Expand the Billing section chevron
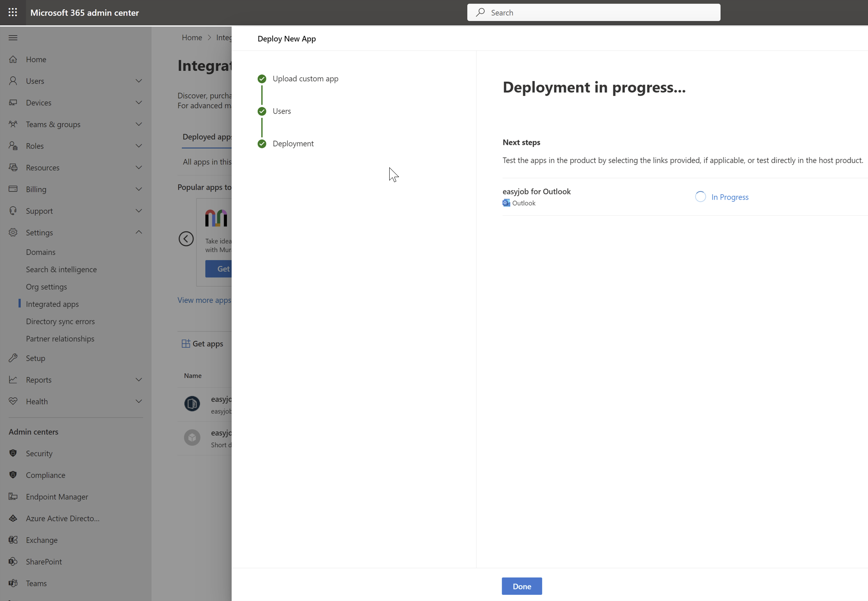Screen dimensions: 868x601 139,189
